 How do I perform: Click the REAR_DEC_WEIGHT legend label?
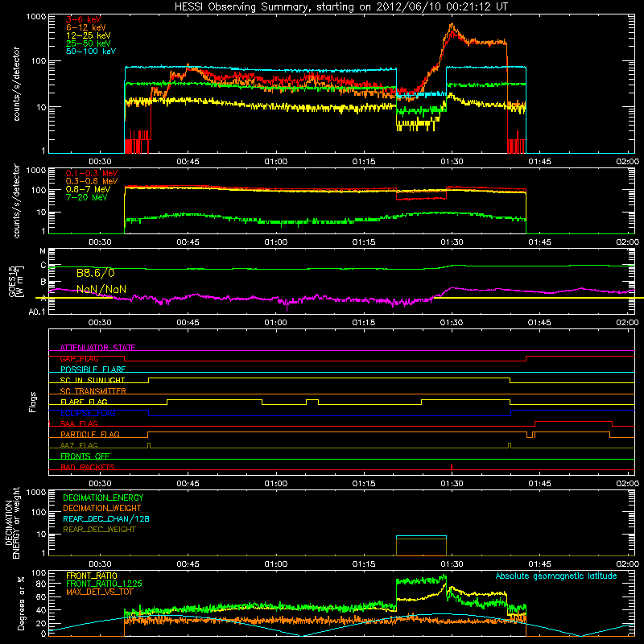99,530
